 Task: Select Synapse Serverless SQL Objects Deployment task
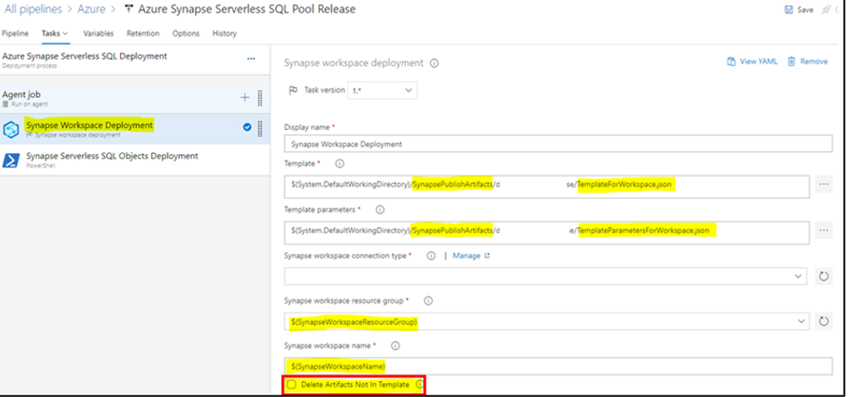[x=135, y=160]
